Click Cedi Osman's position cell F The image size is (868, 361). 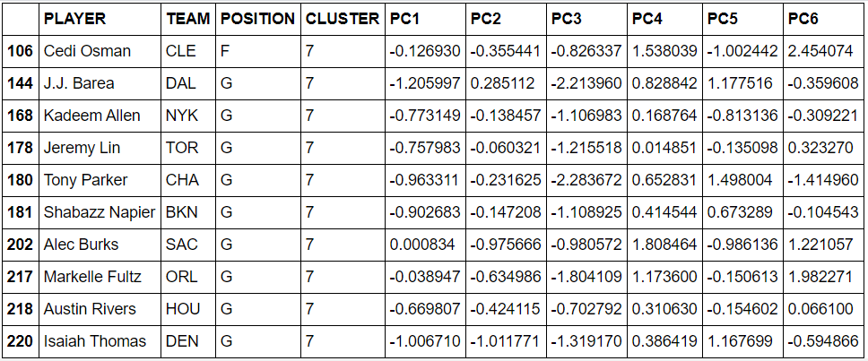pos(258,51)
